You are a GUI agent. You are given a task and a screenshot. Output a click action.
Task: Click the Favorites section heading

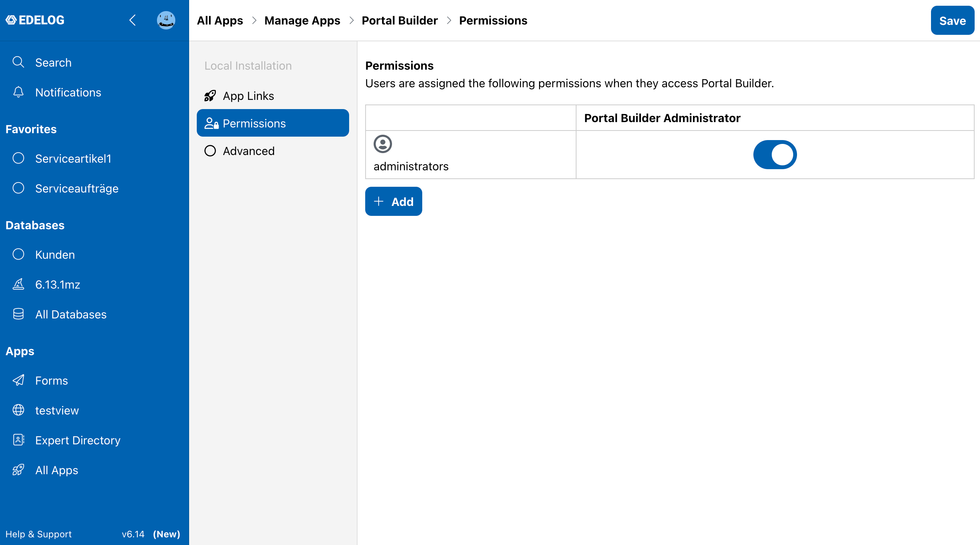point(31,129)
